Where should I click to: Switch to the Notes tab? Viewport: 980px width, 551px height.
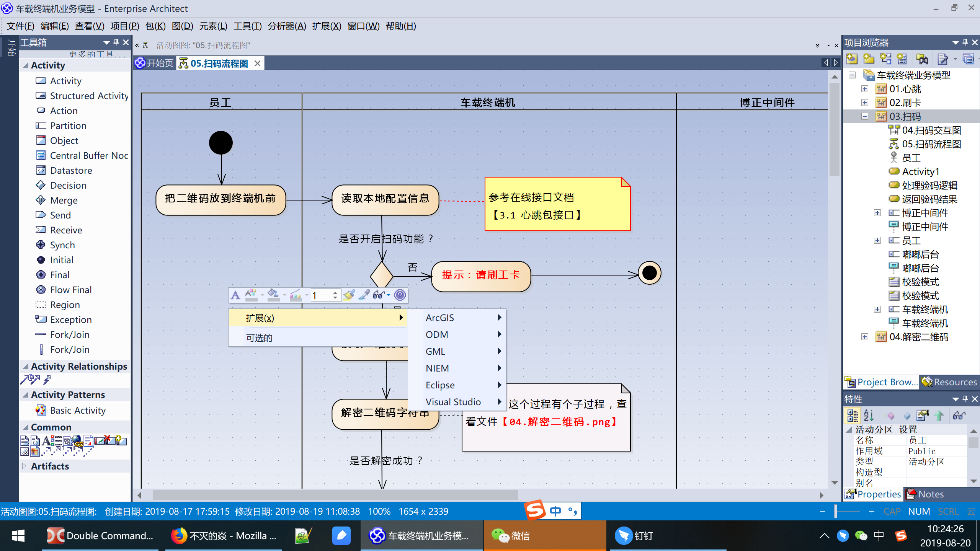[925, 494]
